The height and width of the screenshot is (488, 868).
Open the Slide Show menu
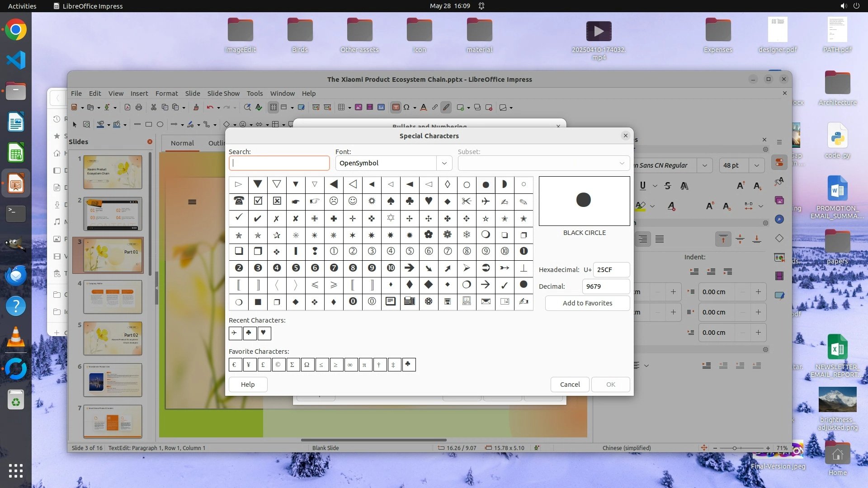[223, 93]
